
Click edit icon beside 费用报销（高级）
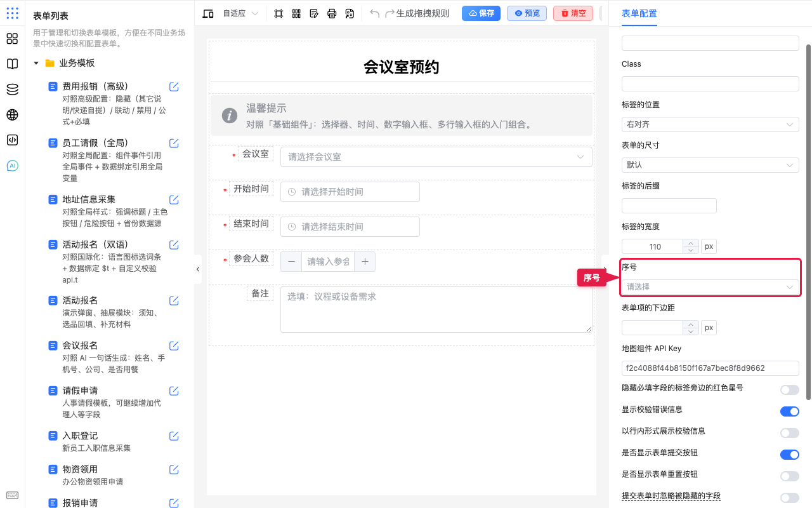click(174, 86)
